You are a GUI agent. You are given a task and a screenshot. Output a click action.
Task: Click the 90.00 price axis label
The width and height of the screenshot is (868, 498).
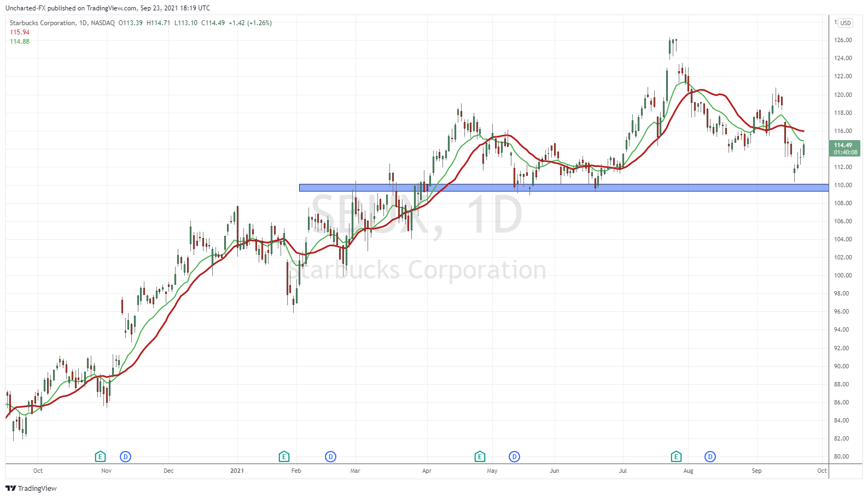pyautogui.click(x=842, y=366)
